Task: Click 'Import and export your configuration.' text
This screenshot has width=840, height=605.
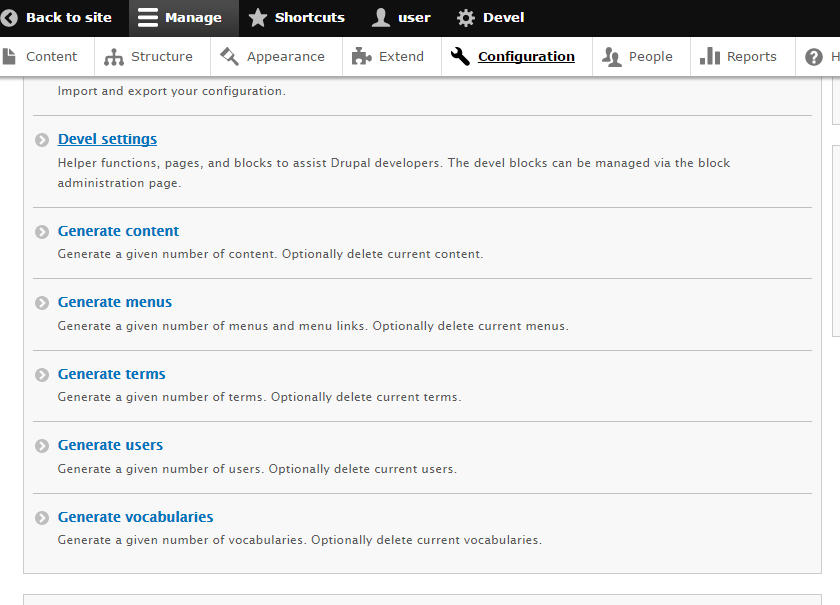Action: 171,91
